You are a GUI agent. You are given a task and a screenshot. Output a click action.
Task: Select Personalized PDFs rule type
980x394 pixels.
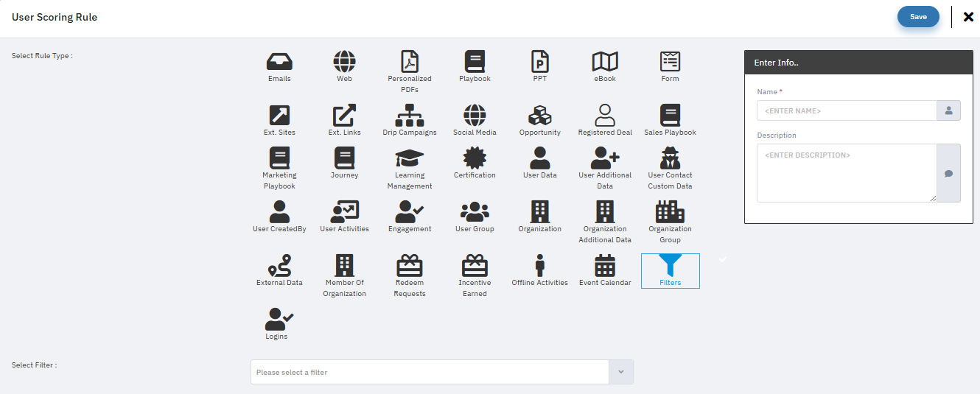point(409,62)
